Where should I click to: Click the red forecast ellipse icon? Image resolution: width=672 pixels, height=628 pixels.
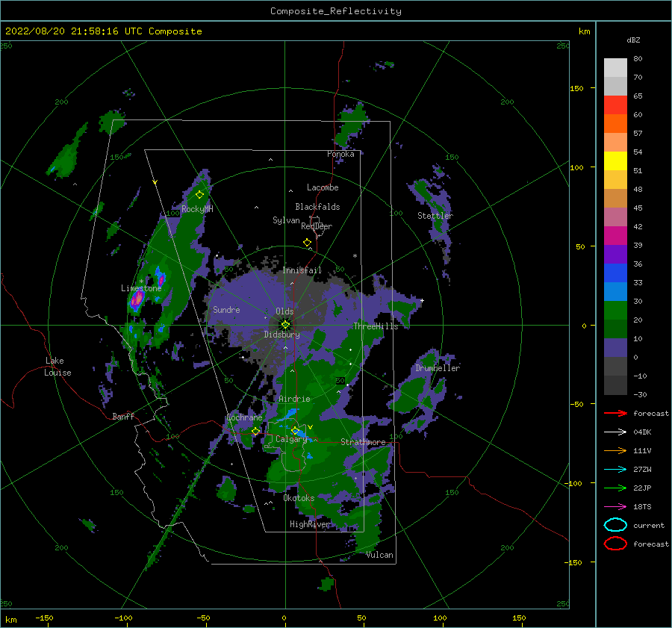615,544
